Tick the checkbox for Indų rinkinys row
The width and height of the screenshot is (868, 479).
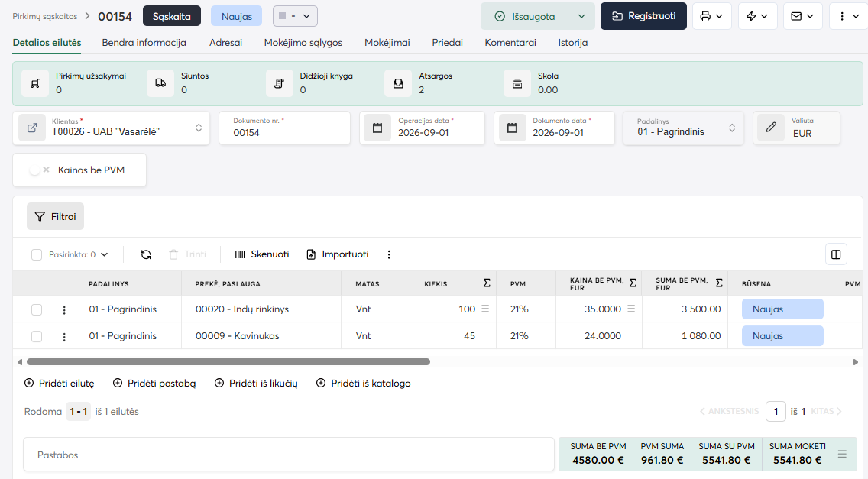point(37,309)
